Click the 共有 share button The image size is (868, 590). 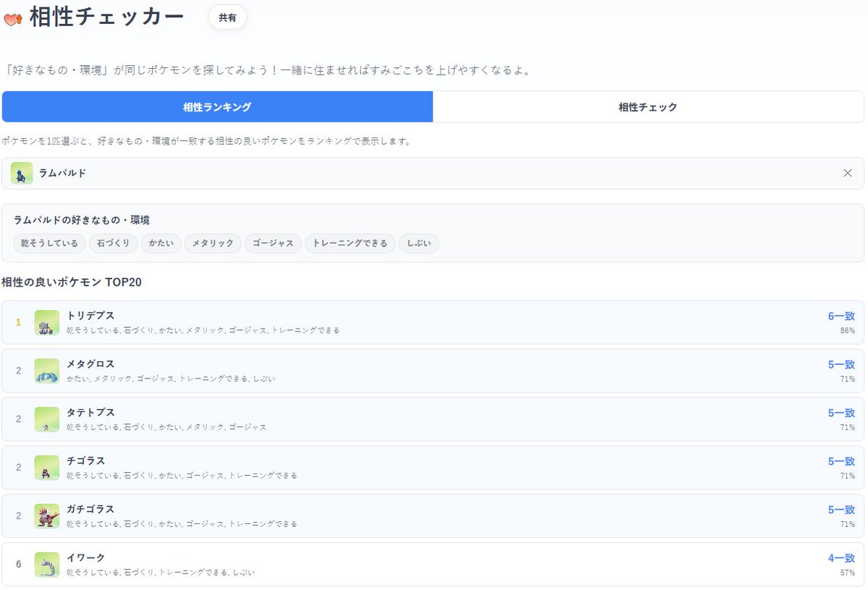pyautogui.click(x=228, y=18)
